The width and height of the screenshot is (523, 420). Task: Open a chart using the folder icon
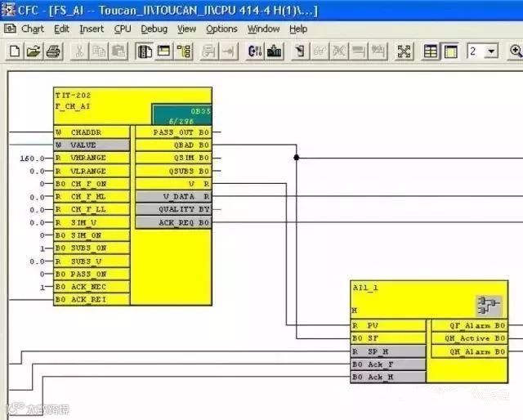[34, 51]
